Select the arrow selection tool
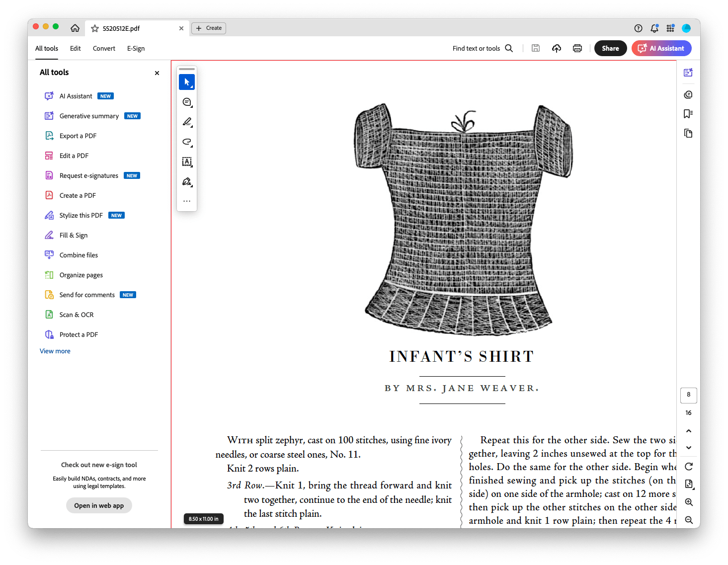Image resolution: width=728 pixels, height=565 pixels. 187,82
